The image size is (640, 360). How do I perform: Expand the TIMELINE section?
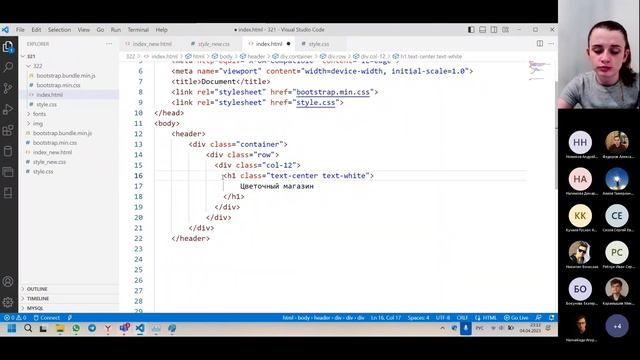[x=38, y=299]
